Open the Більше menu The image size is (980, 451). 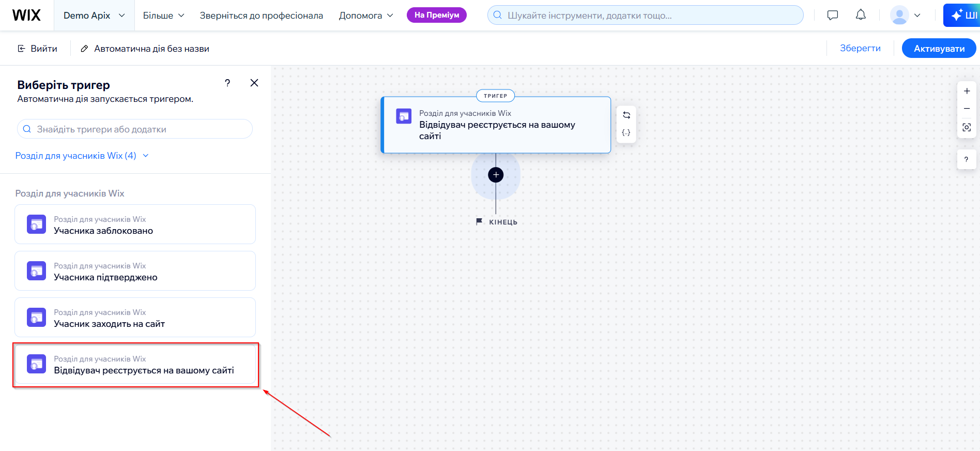click(x=163, y=16)
